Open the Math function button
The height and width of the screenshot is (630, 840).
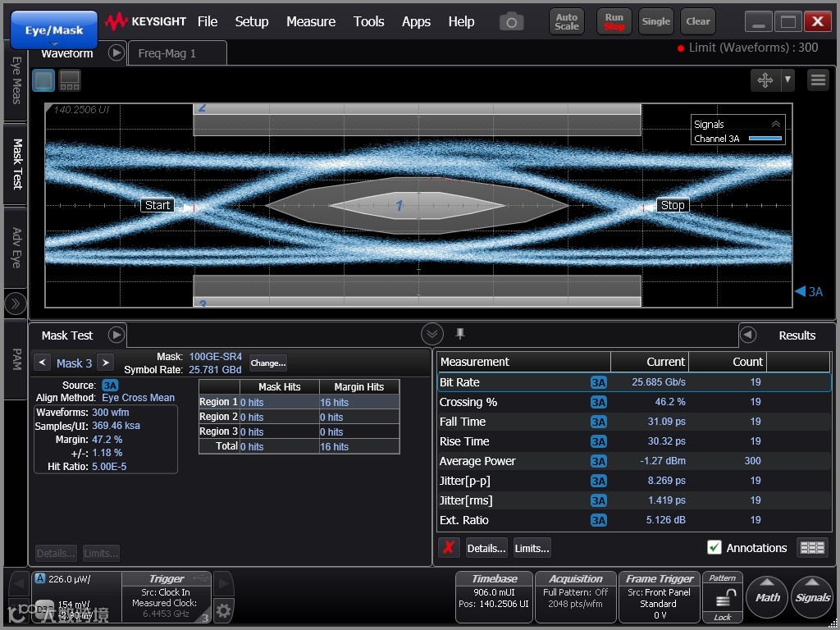point(767,597)
